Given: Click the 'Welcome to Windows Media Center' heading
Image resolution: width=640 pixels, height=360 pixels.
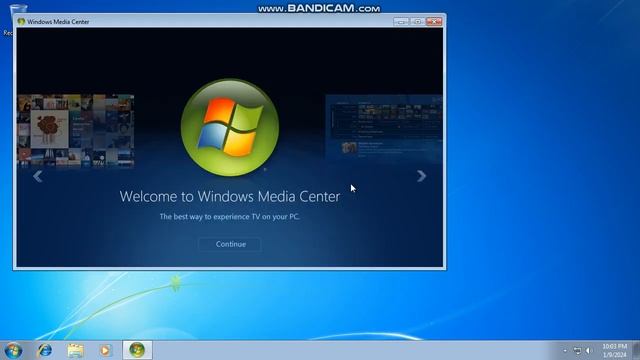Looking at the screenshot, I should pyautogui.click(x=230, y=197).
